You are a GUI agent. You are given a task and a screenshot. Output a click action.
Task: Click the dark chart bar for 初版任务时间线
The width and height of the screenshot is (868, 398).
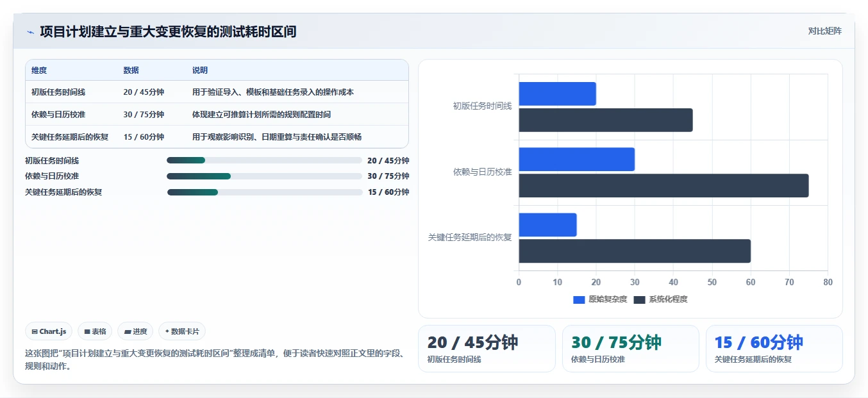pos(606,120)
